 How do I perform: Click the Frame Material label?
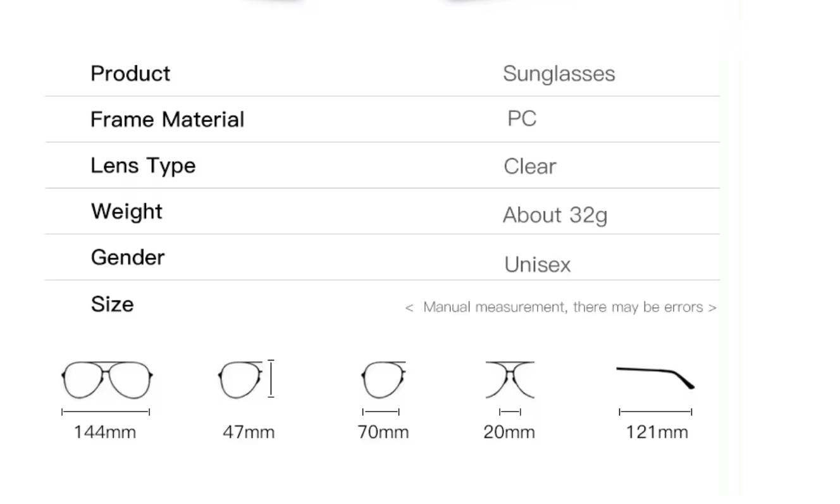click(x=167, y=120)
